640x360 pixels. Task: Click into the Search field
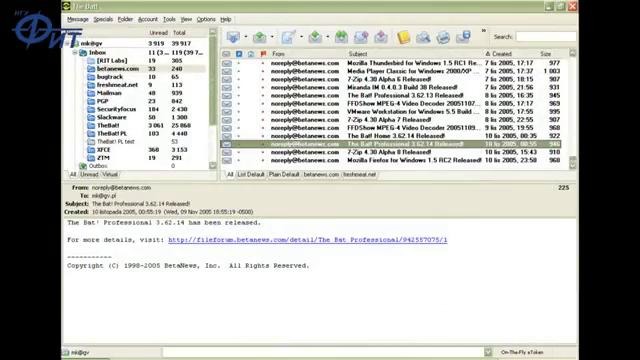[546, 37]
